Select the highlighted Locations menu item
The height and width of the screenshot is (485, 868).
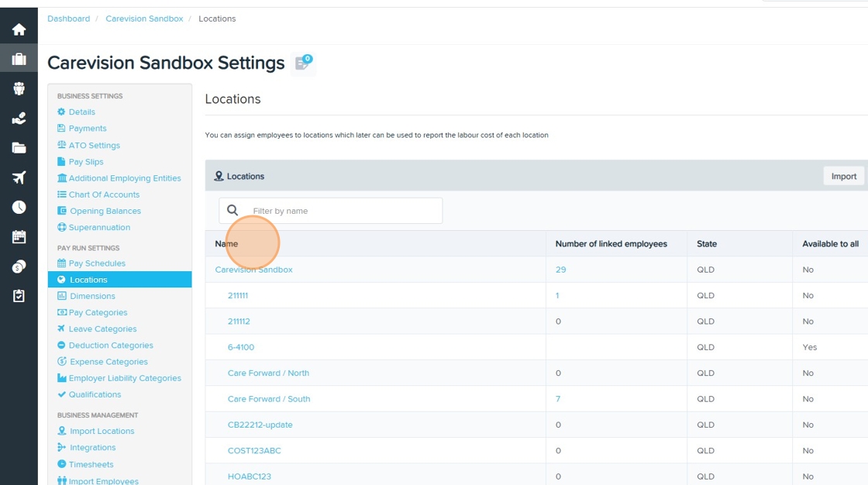click(119, 280)
